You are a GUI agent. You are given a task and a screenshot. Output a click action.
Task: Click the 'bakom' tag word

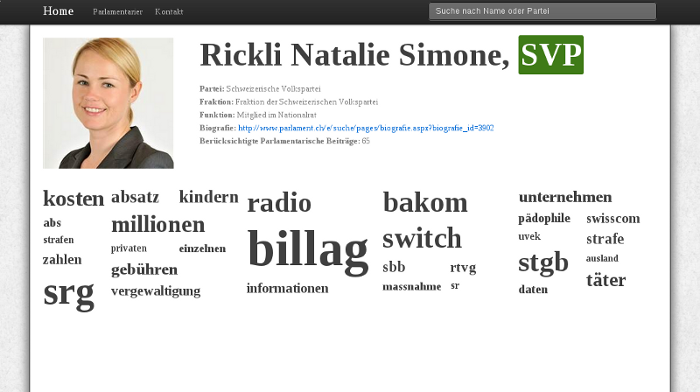pos(425,202)
